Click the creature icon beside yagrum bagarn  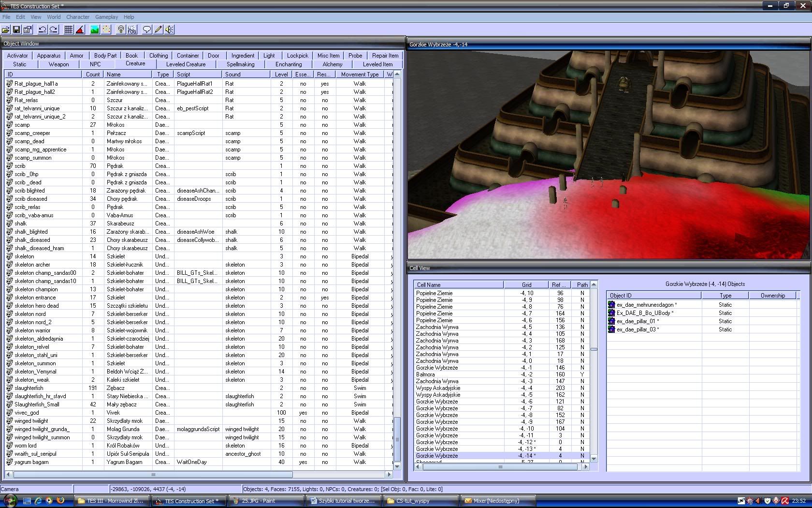(x=9, y=462)
